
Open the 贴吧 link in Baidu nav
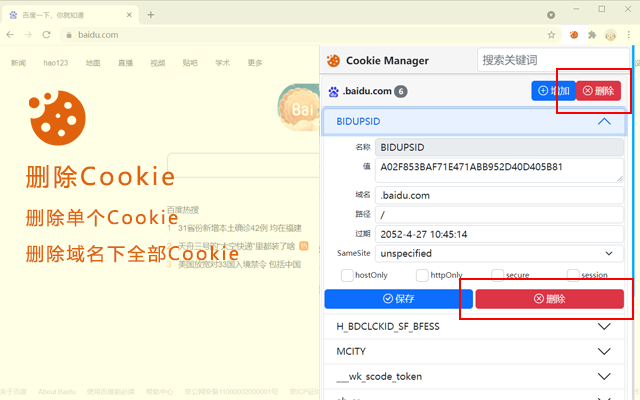[x=190, y=63]
